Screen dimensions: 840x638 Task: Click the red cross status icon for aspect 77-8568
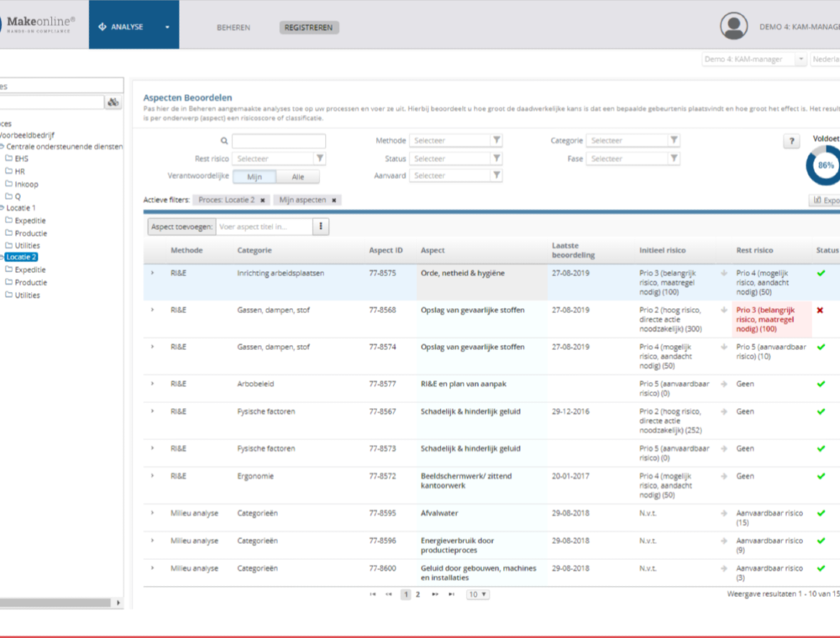click(x=820, y=311)
